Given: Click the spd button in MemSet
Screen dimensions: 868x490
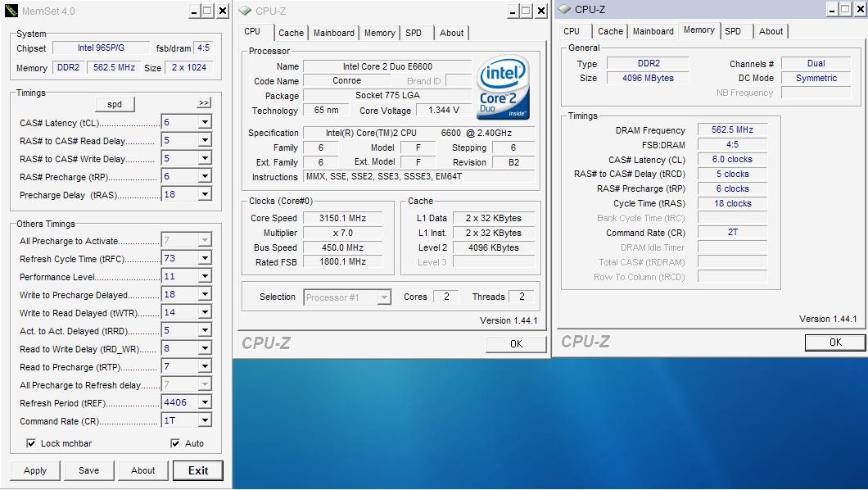Looking at the screenshot, I should pos(115,104).
